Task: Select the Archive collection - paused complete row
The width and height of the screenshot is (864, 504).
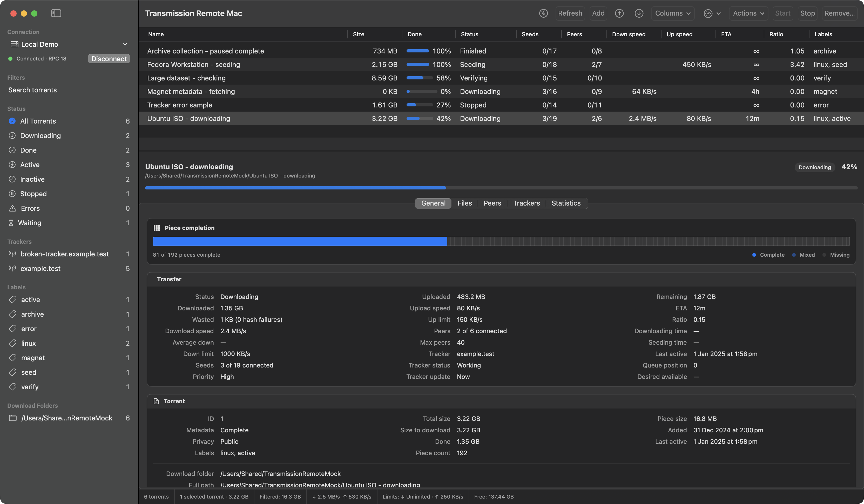Action: [x=501, y=51]
